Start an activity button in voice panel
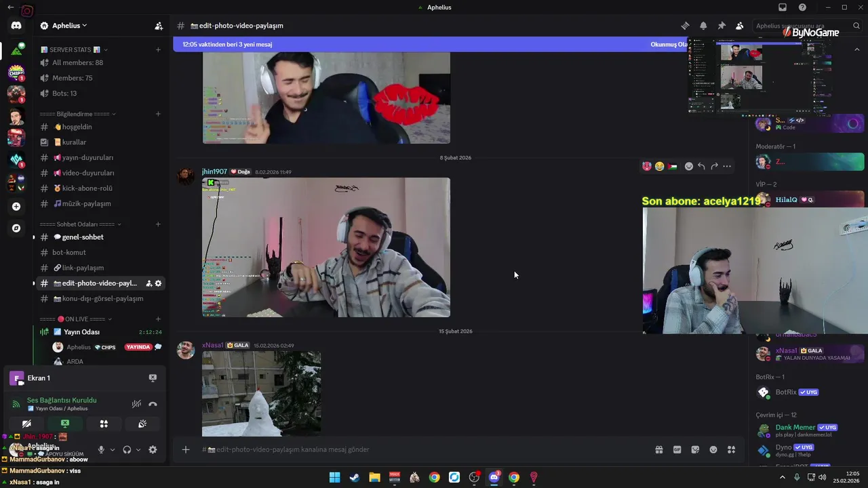This screenshot has width=868, height=488. coord(104,424)
